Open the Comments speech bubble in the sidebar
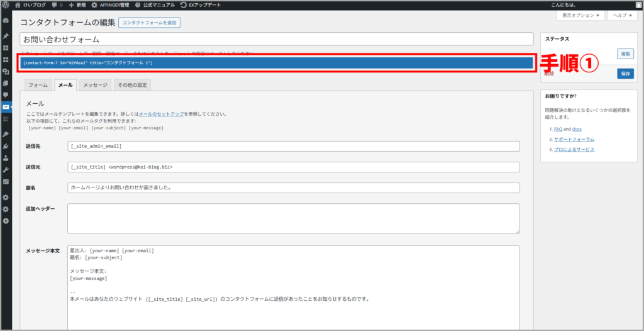The image size is (644, 331). tap(6, 95)
